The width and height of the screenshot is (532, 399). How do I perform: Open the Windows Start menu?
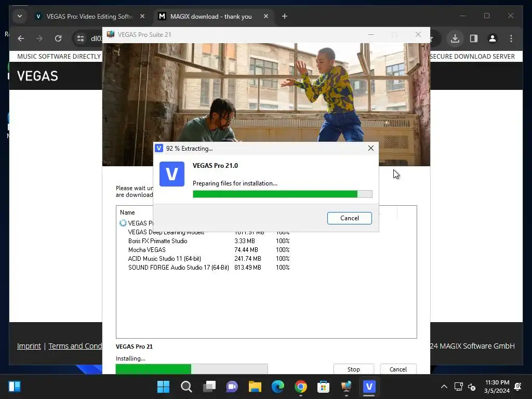163,387
